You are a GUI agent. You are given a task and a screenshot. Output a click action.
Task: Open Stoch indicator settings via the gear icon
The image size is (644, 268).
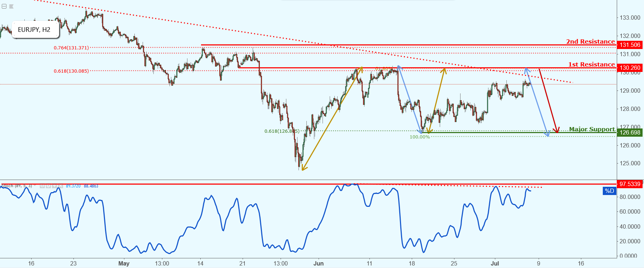(48, 186)
